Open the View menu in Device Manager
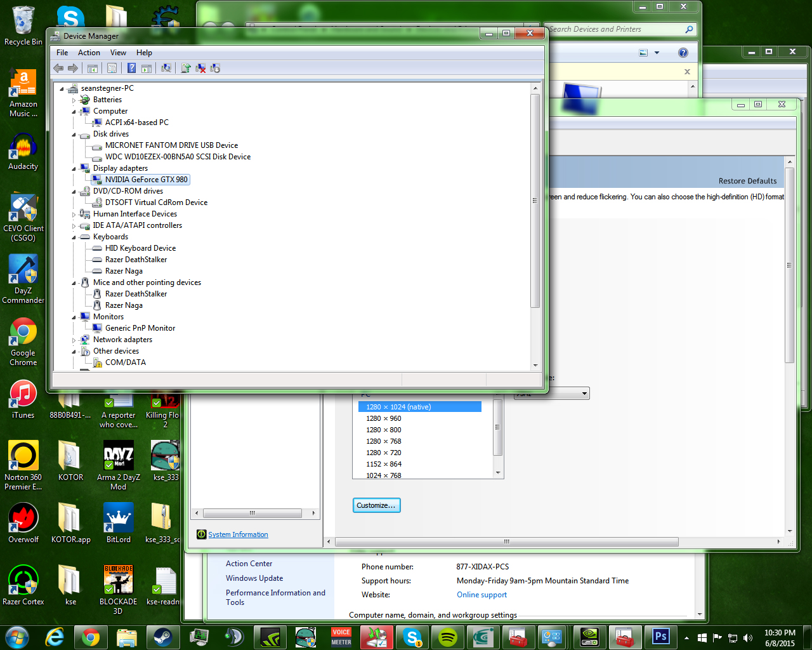This screenshot has width=812, height=650. pyautogui.click(x=118, y=53)
